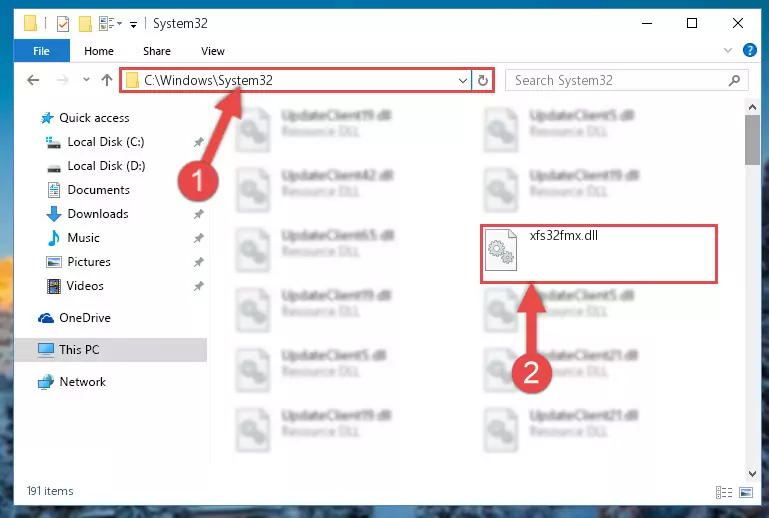Click the vertical scrollbar thumb

(x=752, y=140)
